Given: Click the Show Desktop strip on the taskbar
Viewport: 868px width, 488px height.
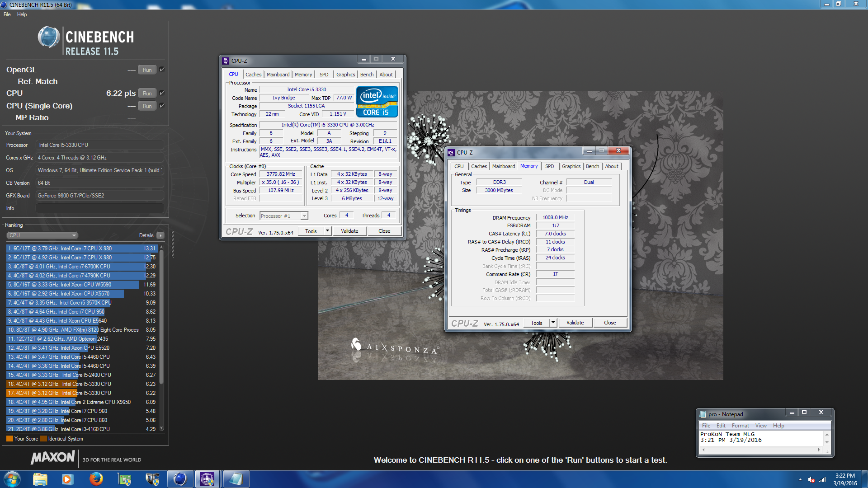Looking at the screenshot, I should click(864, 479).
